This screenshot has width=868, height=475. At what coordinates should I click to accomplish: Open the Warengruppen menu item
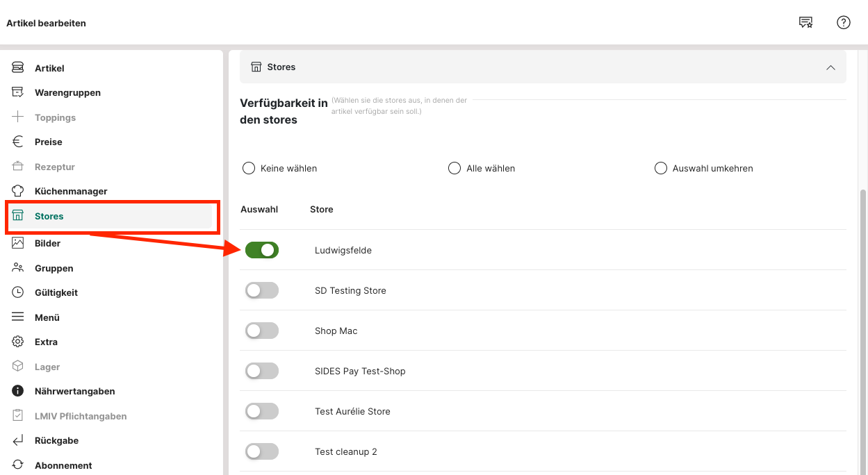67,92
